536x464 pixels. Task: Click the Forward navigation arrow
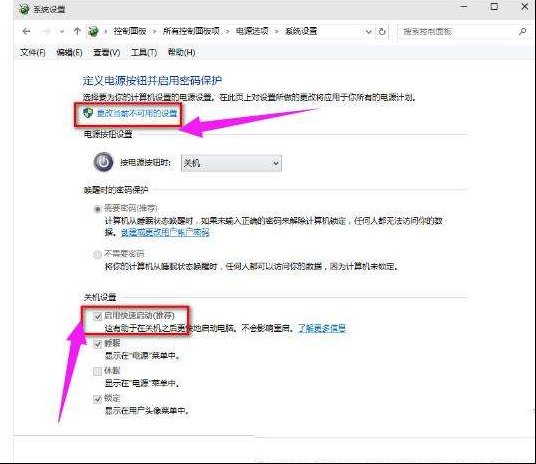click(45, 31)
